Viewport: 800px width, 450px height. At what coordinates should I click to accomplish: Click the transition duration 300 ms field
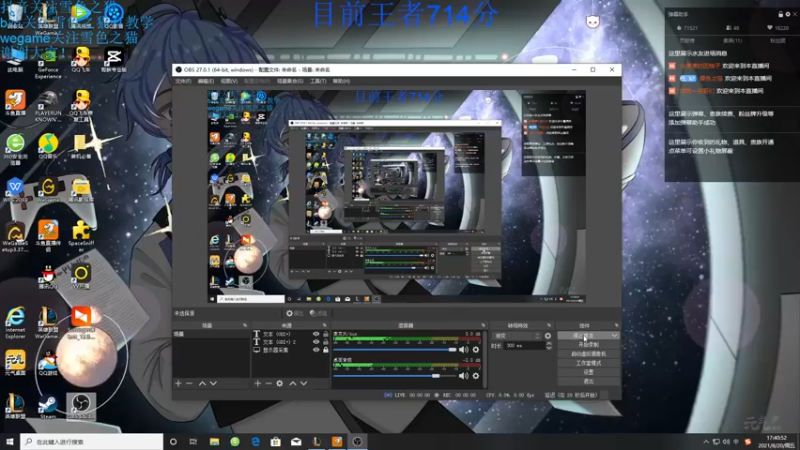(x=524, y=346)
